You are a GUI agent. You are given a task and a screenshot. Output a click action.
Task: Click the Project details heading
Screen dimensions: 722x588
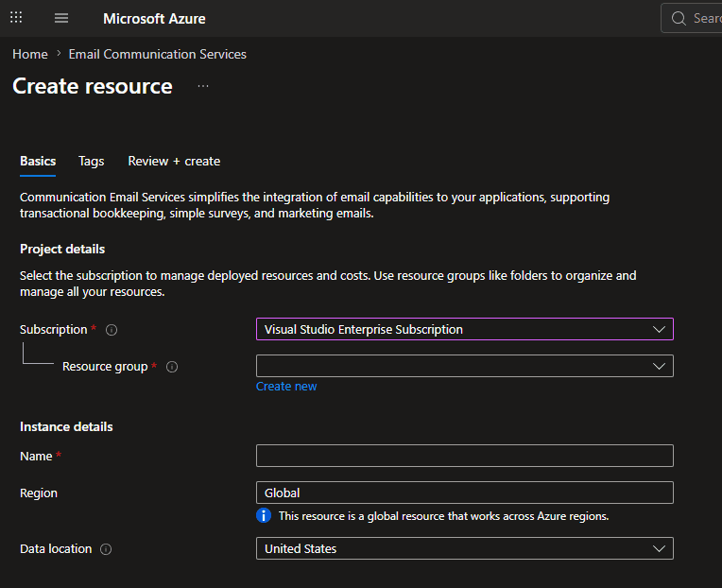[x=62, y=250]
